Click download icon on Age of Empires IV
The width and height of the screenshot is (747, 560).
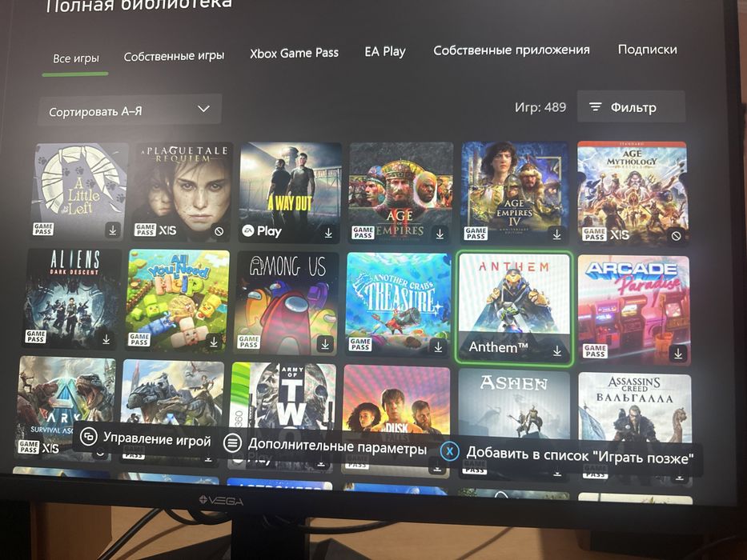[x=556, y=234]
